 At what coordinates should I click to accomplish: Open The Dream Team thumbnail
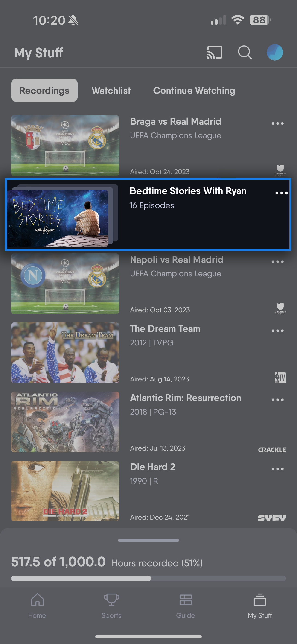[x=65, y=353]
